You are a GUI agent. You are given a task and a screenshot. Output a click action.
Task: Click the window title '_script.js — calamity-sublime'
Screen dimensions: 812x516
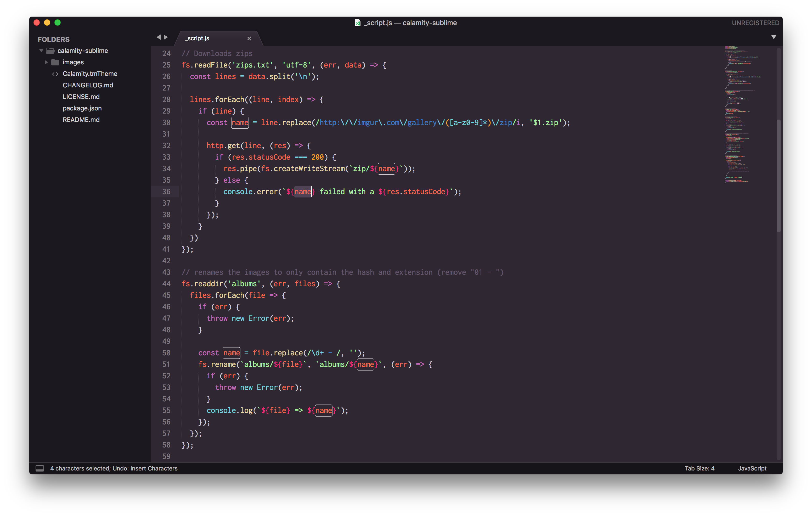[410, 23]
